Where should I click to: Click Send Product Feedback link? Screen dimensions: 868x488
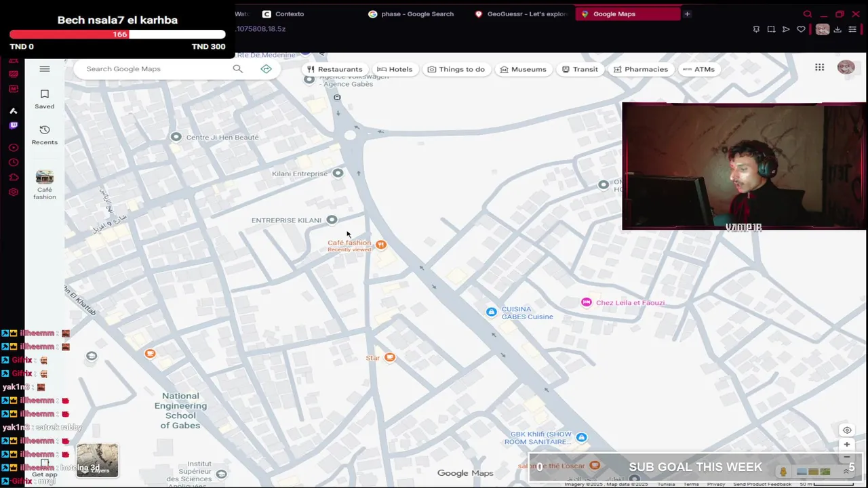[762, 484]
